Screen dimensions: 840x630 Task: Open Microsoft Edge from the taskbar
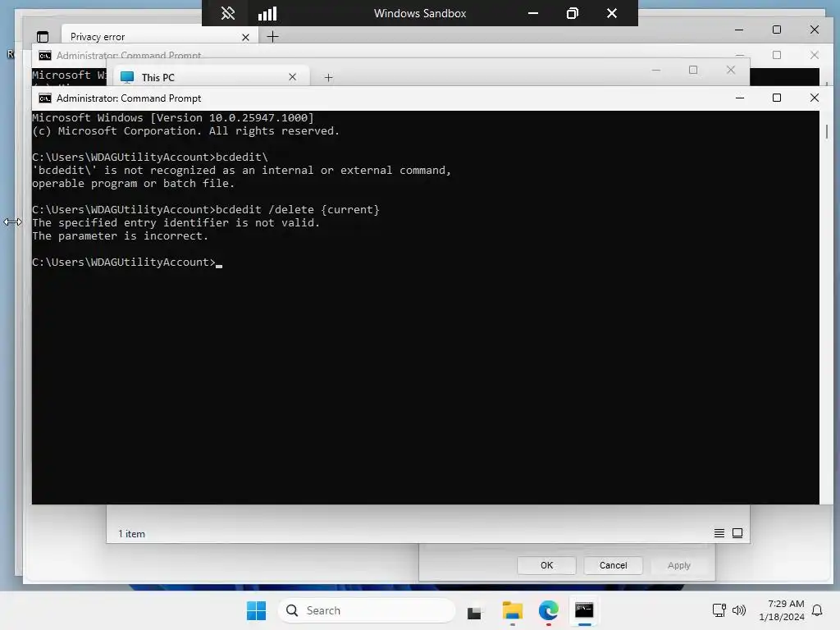point(548,610)
